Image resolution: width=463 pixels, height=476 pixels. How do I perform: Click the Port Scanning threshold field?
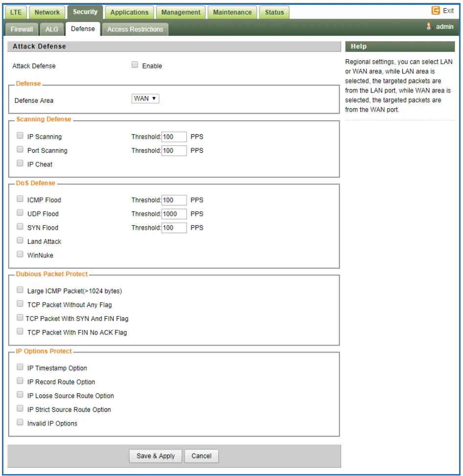tap(174, 150)
